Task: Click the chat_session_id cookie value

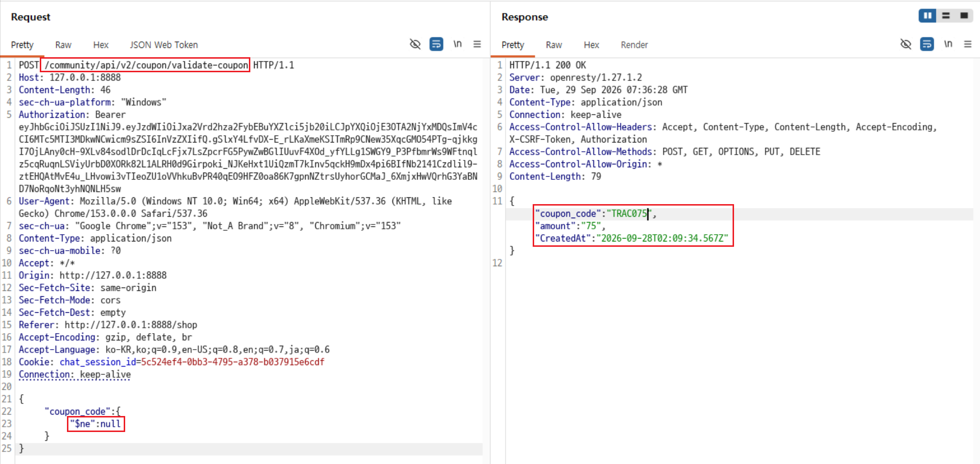Action: [x=232, y=362]
